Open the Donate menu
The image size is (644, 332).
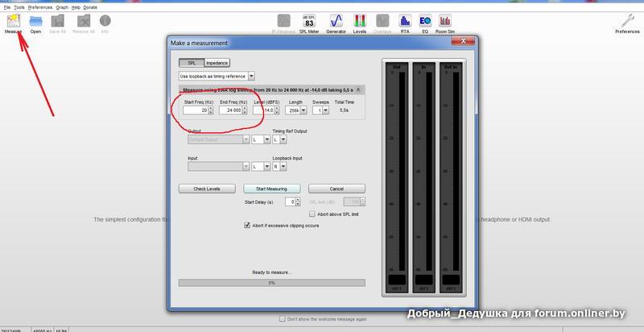click(x=90, y=7)
